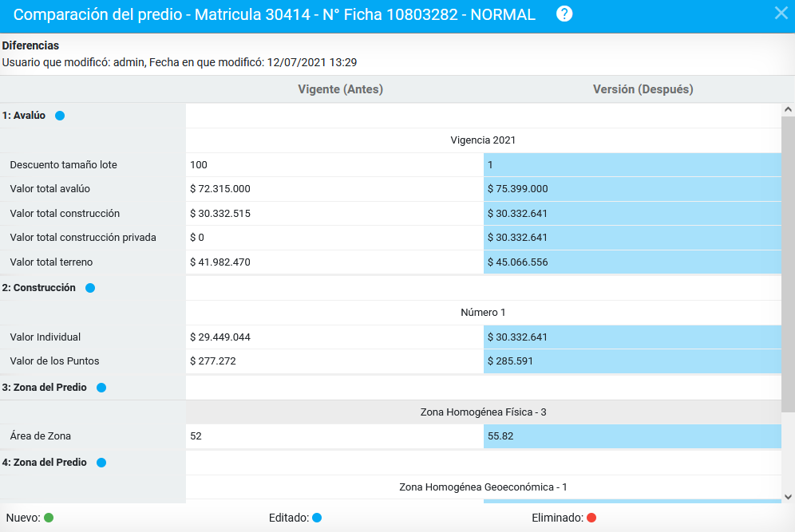This screenshot has width=795, height=532.
Task: Click the red Eliminado legend dot
Action: (x=591, y=518)
